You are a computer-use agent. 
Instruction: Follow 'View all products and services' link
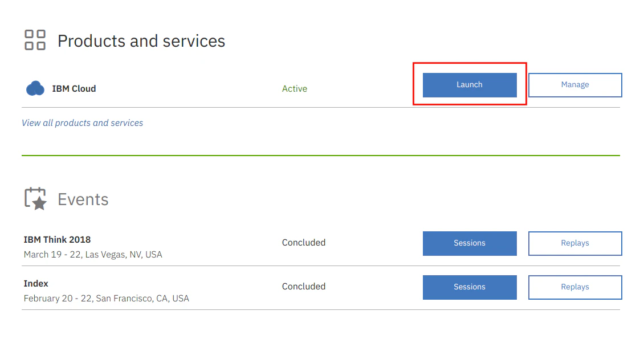pos(82,123)
